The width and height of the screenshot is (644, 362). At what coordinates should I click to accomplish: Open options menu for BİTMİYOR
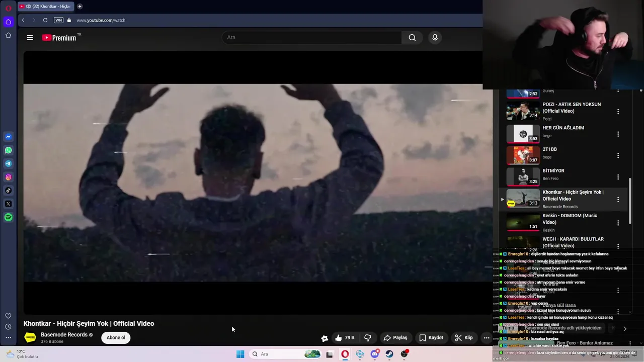[x=618, y=177]
